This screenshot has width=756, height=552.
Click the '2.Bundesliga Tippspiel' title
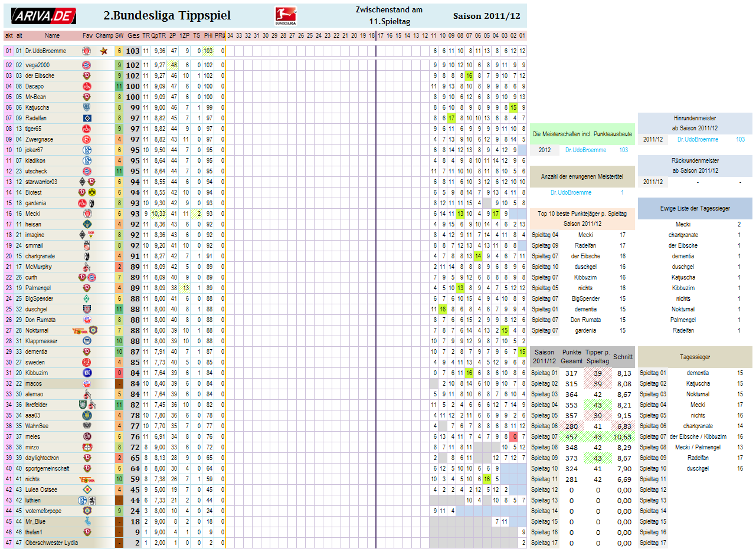[167, 16]
